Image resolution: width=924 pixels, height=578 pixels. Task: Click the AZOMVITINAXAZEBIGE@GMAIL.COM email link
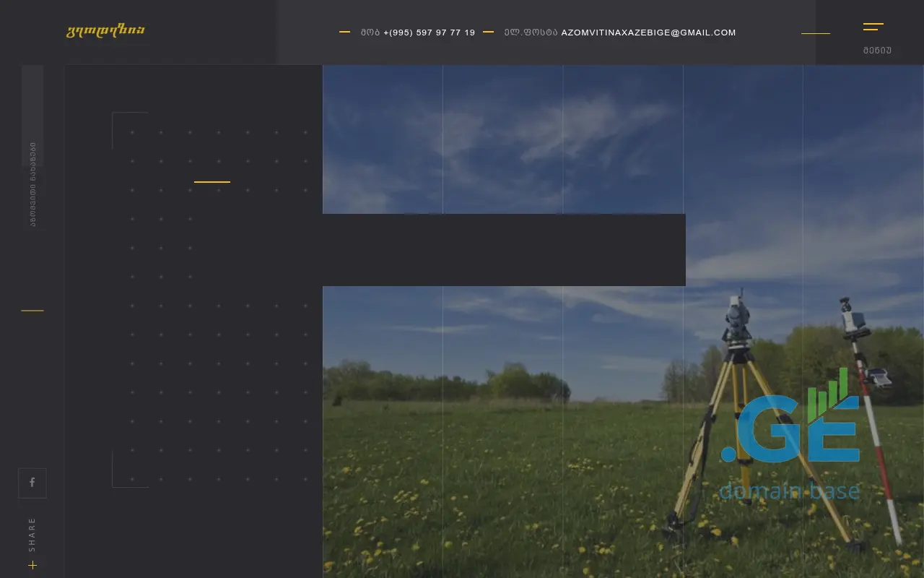coord(648,33)
